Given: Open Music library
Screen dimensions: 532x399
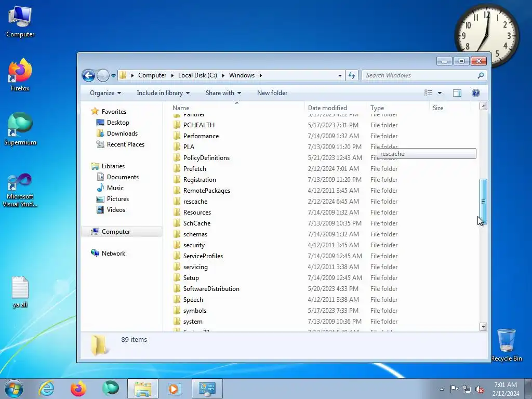Looking at the screenshot, I should click(x=115, y=188).
